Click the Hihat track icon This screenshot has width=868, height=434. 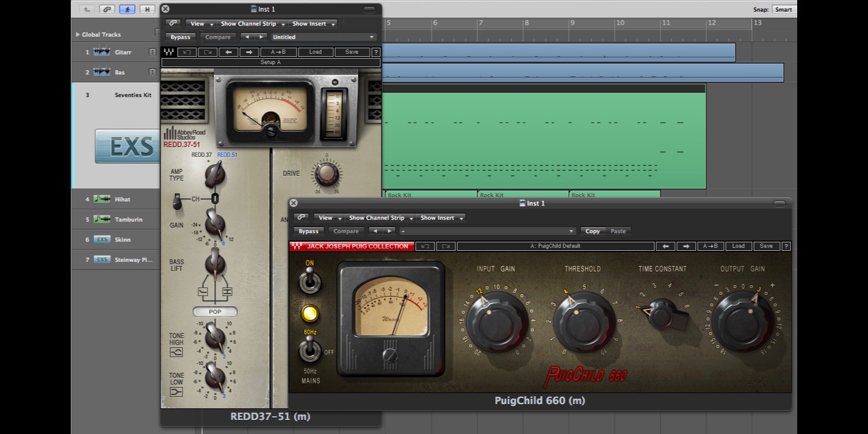[102, 199]
